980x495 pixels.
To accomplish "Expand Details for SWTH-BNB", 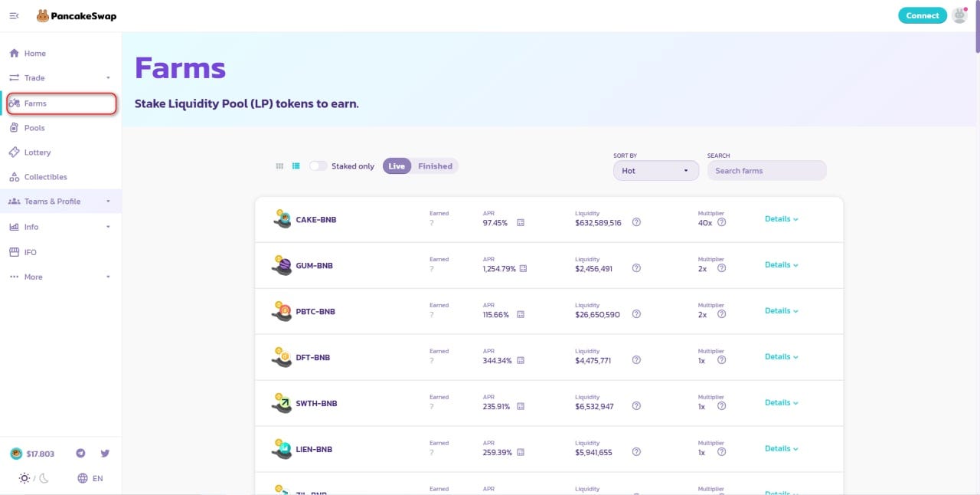I will coord(782,403).
